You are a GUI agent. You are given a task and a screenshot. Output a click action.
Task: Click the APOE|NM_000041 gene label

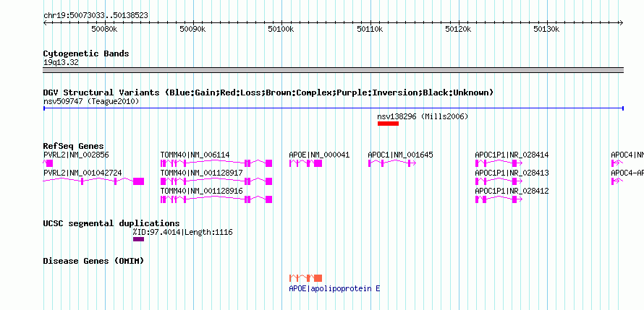tap(320, 155)
